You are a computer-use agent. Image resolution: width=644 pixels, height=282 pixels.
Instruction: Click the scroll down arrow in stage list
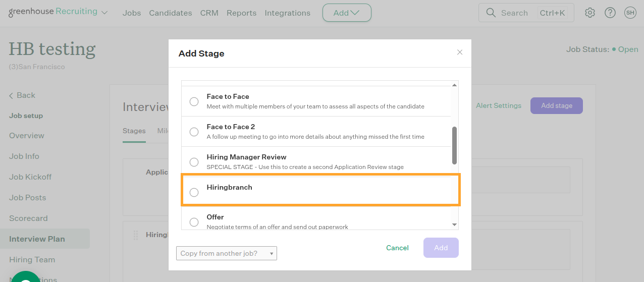pyautogui.click(x=454, y=224)
